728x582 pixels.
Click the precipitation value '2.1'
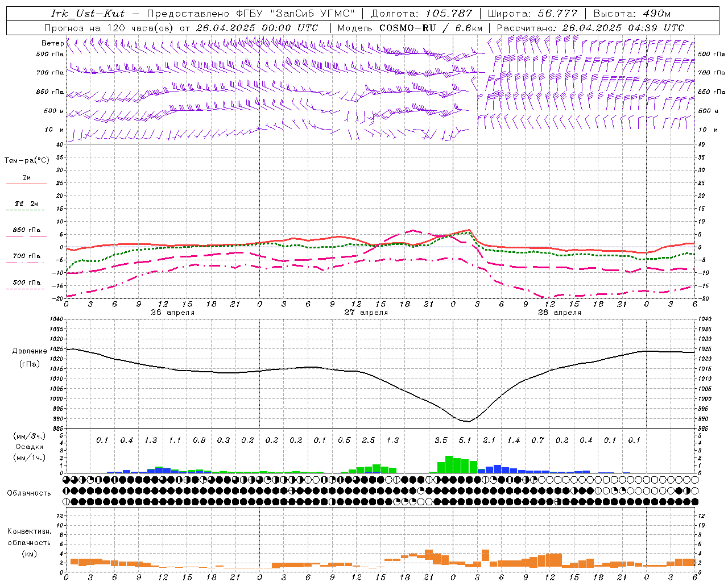(489, 440)
